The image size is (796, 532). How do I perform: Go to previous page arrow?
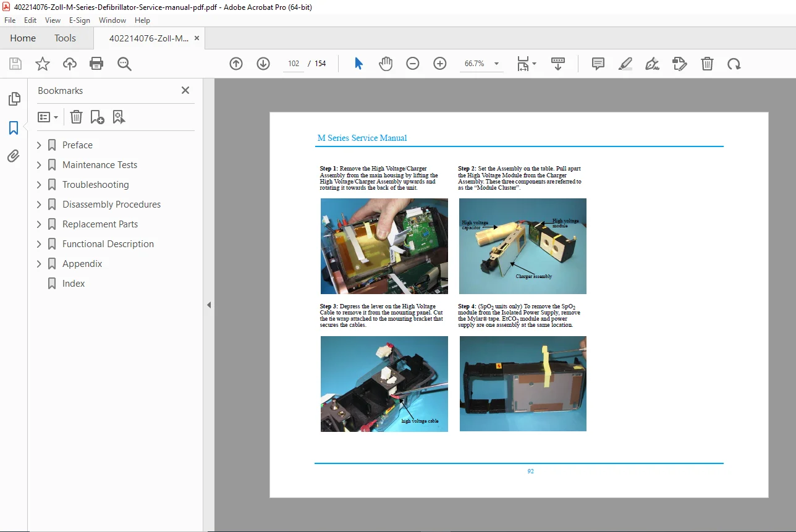point(236,64)
